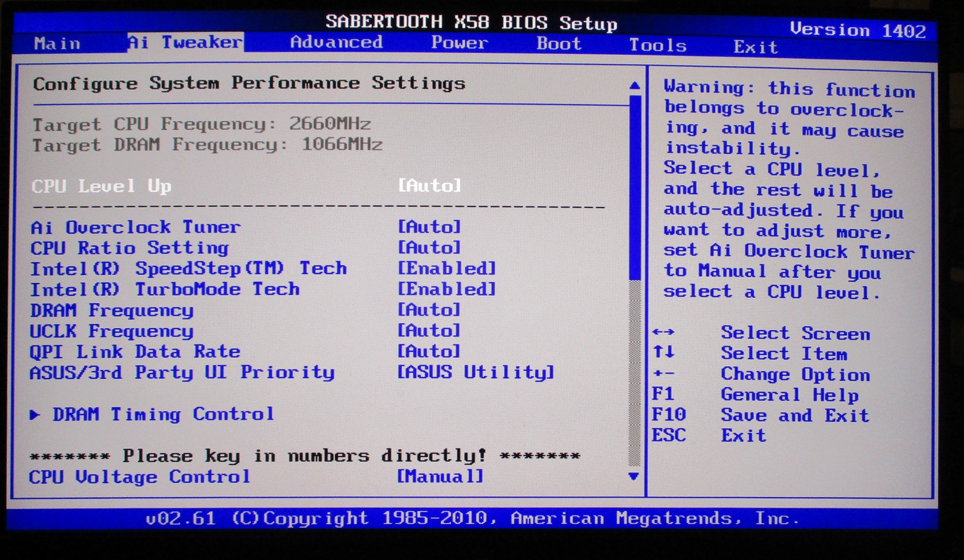
Task: Select the UCLK Frequency label
Action: point(112,331)
